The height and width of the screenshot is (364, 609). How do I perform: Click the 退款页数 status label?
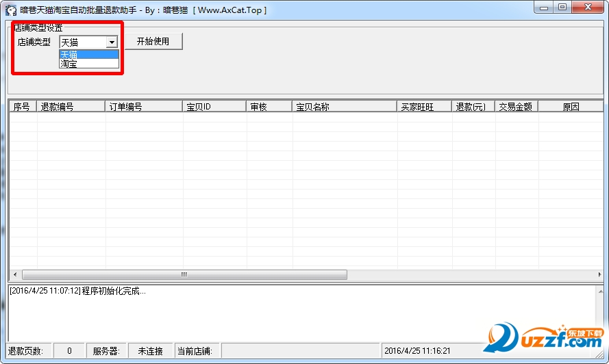pyautogui.click(x=25, y=351)
